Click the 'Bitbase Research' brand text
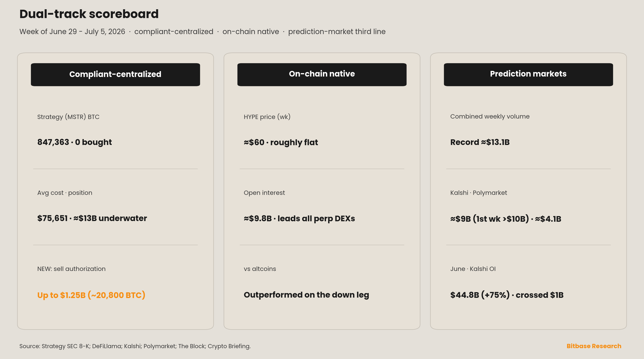The width and height of the screenshot is (644, 359). coord(594,346)
